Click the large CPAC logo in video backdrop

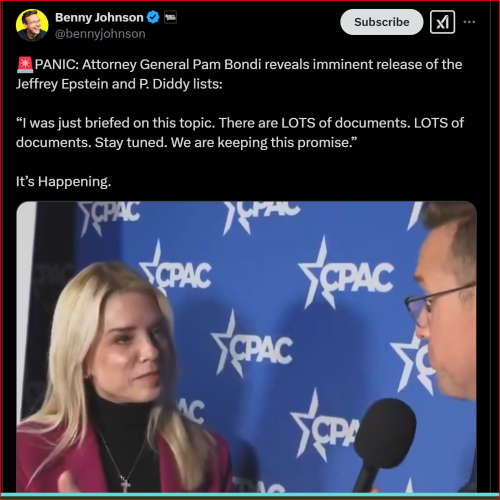pyautogui.click(x=347, y=273)
